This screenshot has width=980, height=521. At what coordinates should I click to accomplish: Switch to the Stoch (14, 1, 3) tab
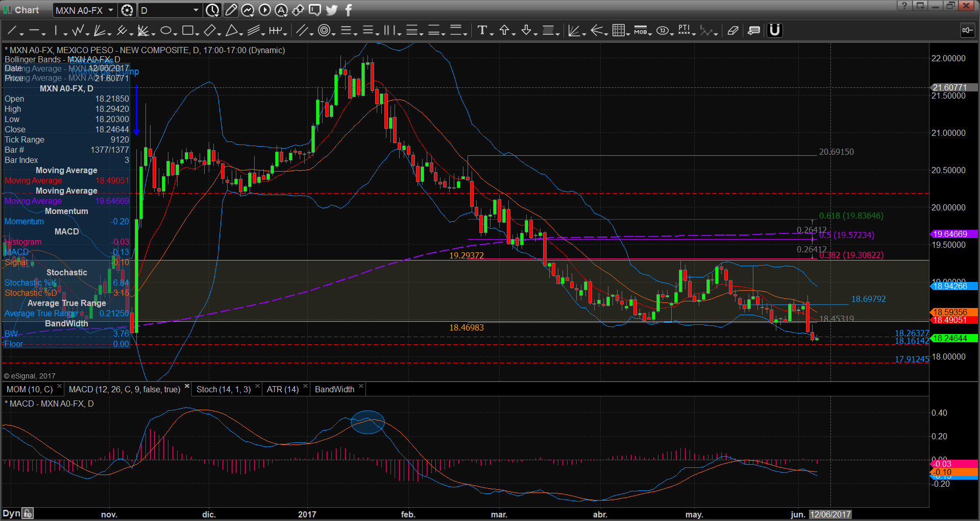224,389
